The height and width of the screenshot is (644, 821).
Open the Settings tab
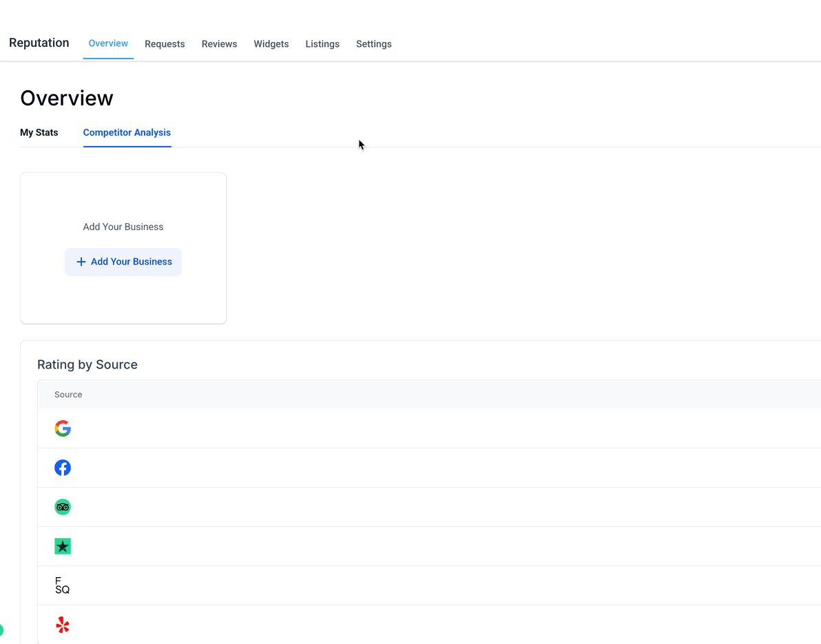click(374, 44)
